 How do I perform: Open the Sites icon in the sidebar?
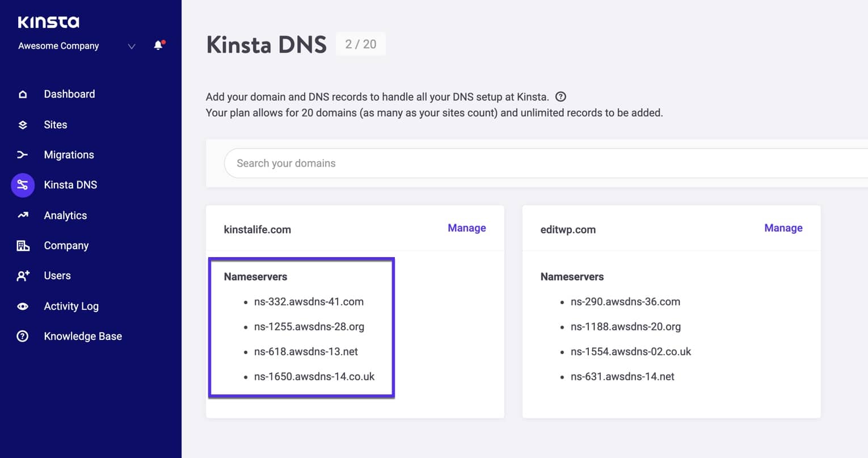(23, 124)
